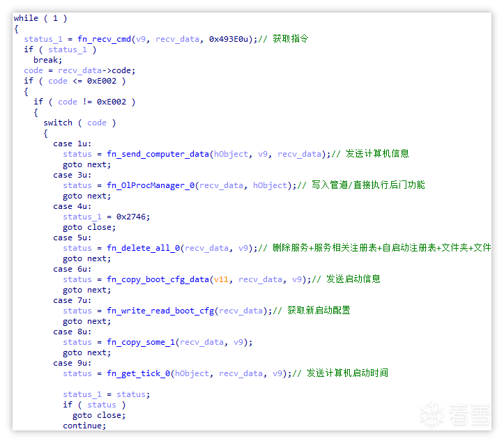
Task: Click the 'case 7u:' label
Action: [72, 300]
